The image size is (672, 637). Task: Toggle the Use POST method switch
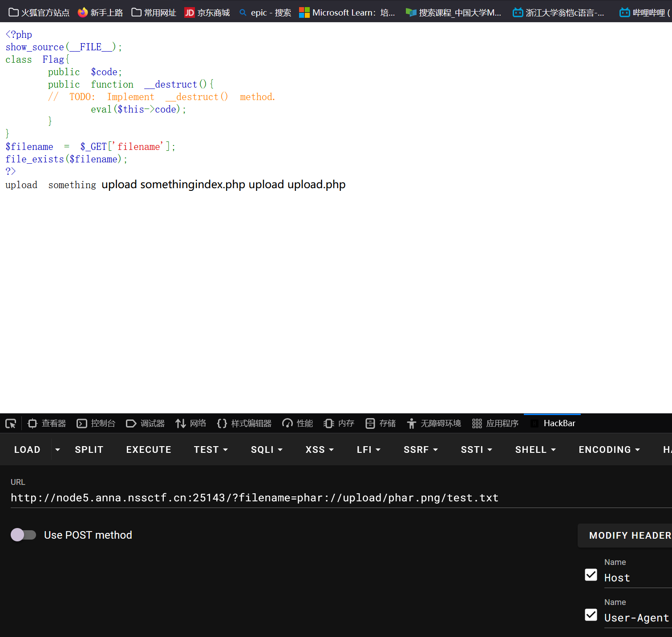coord(23,535)
